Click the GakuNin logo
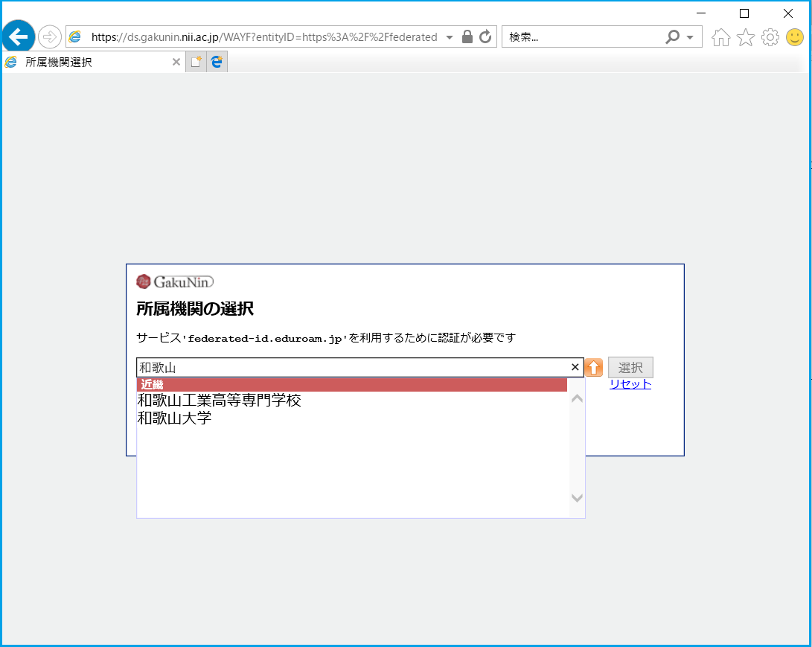 [175, 281]
